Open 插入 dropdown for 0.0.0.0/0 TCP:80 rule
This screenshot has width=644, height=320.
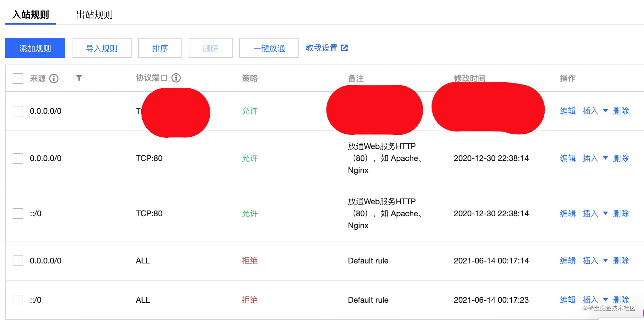[605, 158]
